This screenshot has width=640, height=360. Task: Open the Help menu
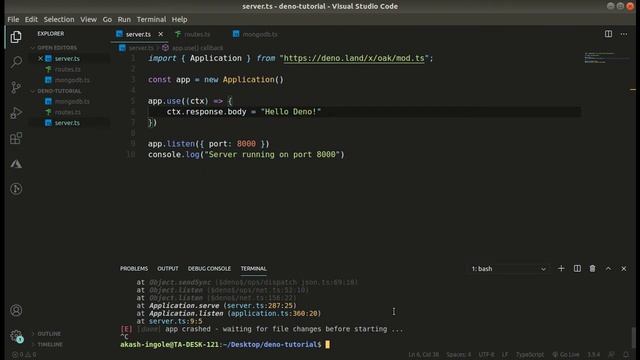[179, 20]
